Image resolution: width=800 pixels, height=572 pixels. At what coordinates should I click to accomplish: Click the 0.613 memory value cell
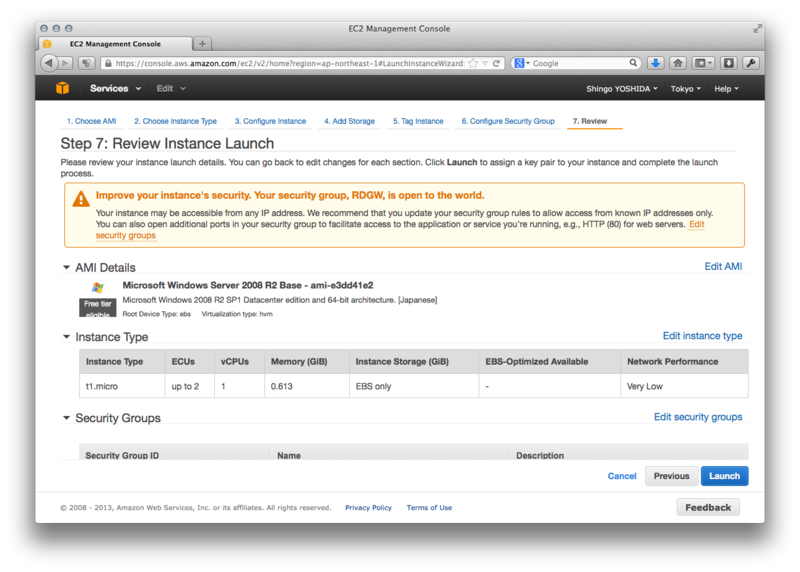coord(307,386)
